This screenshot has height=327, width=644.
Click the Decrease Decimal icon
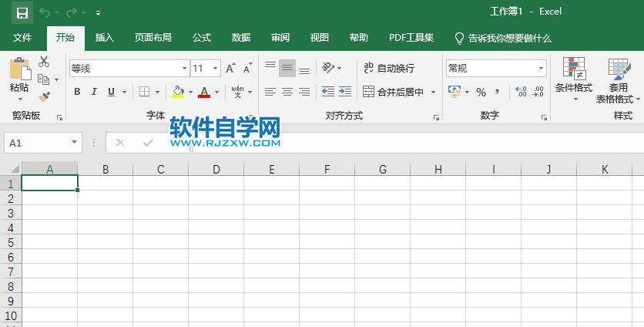click(x=538, y=92)
